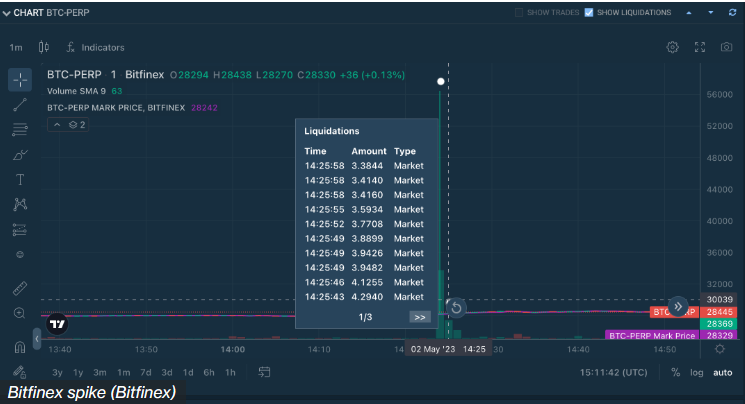Open the chart patterns tool
This screenshot has height=404, width=745.
[x=20, y=204]
